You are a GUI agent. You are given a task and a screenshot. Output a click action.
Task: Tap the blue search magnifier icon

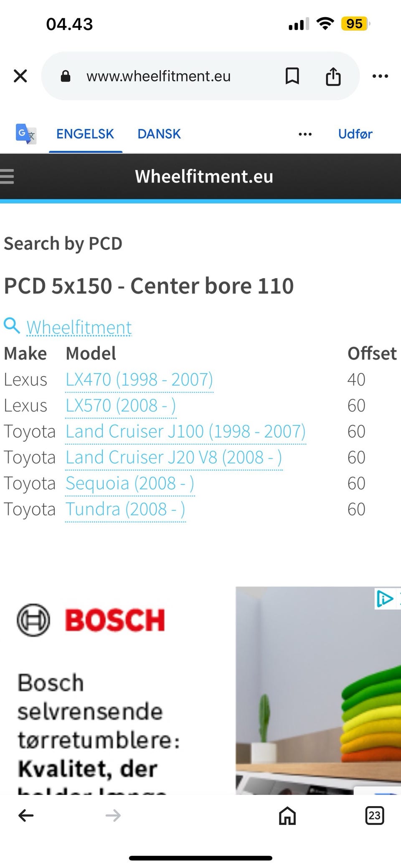(x=12, y=325)
